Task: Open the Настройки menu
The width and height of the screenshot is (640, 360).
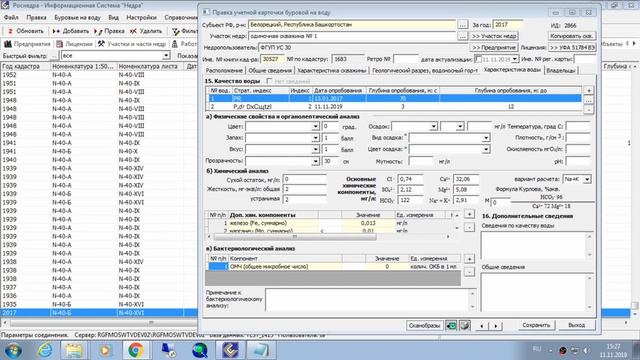Action: click(141, 18)
